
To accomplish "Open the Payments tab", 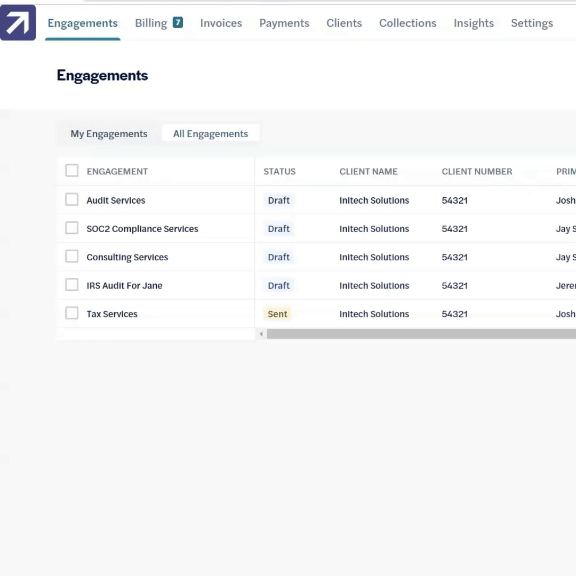I will [284, 23].
